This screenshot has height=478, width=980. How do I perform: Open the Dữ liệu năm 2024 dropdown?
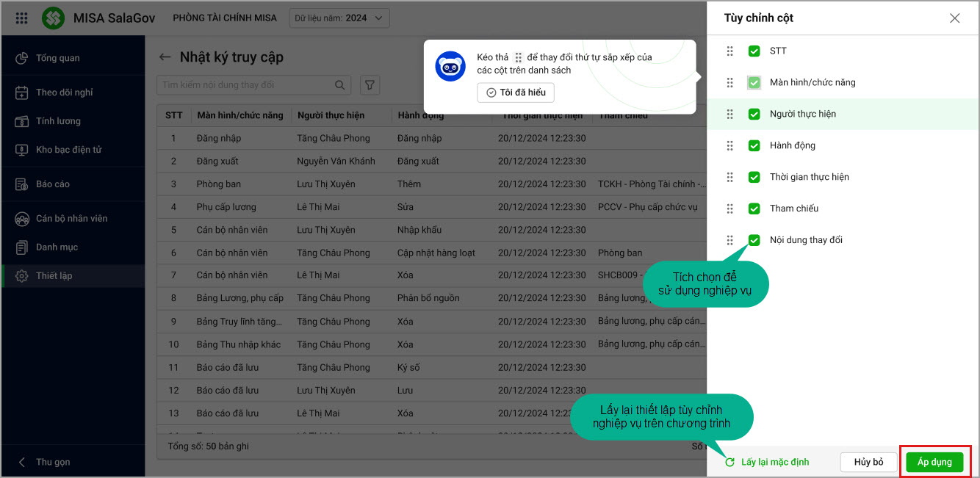pyautogui.click(x=339, y=18)
